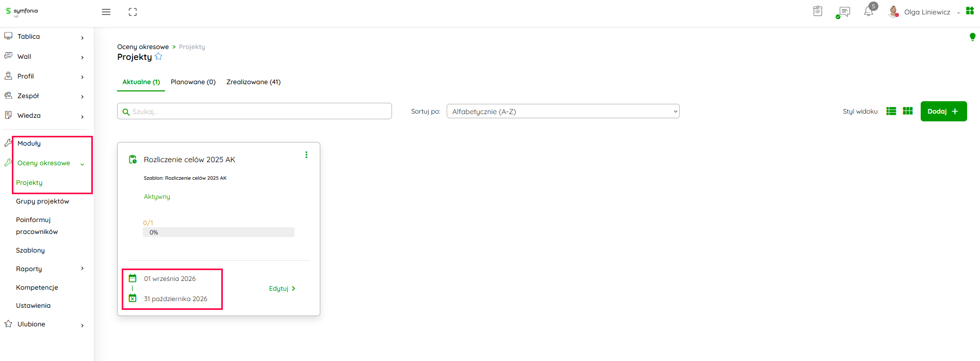The image size is (980, 361).
Task: Switch to the Planowane (0) tab
Action: (193, 82)
